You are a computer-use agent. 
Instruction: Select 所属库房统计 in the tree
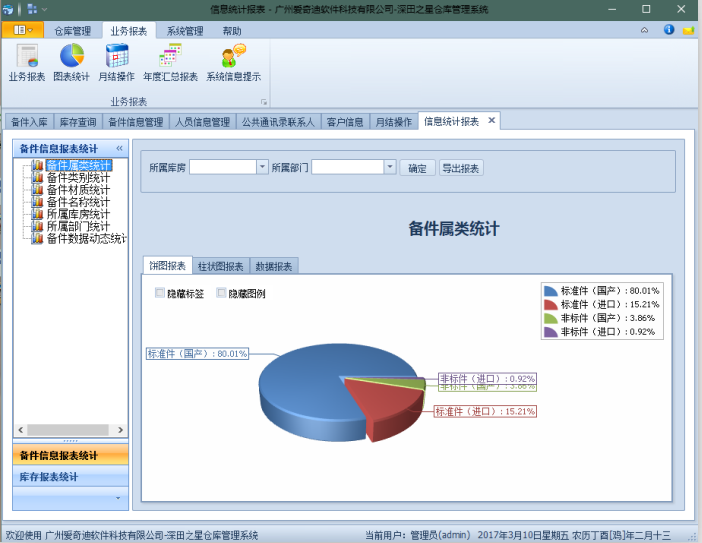click(x=78, y=214)
